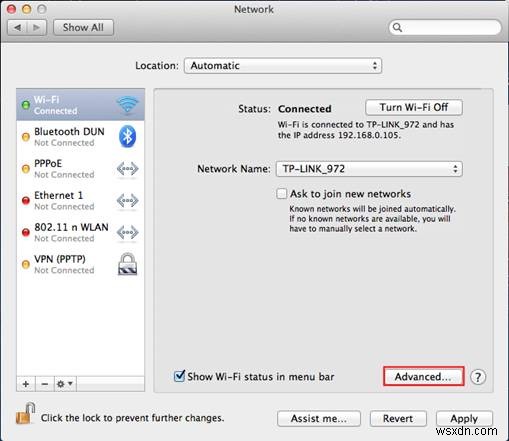Click the Show All button
Image resolution: width=509 pixels, height=441 pixels.
tap(83, 27)
